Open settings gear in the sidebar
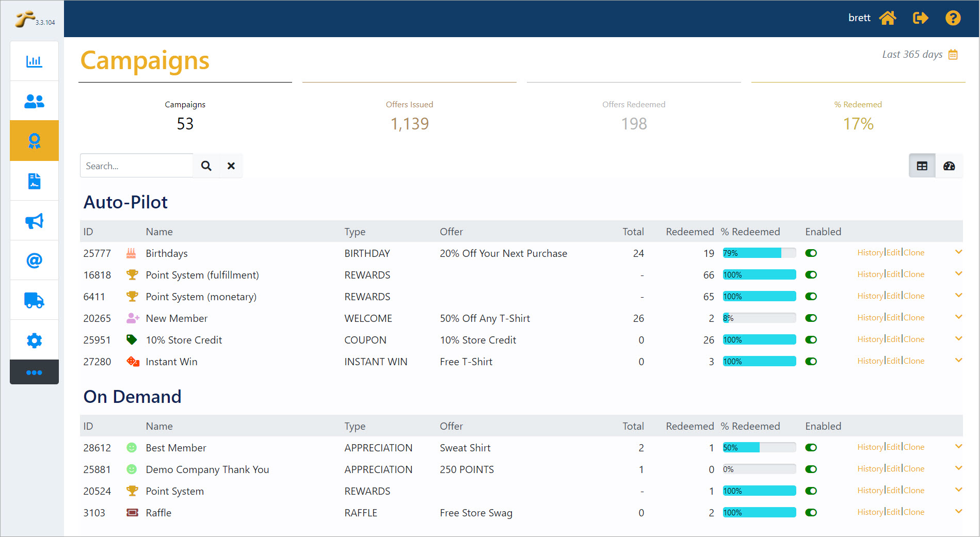The height and width of the screenshot is (537, 980). 34,340
